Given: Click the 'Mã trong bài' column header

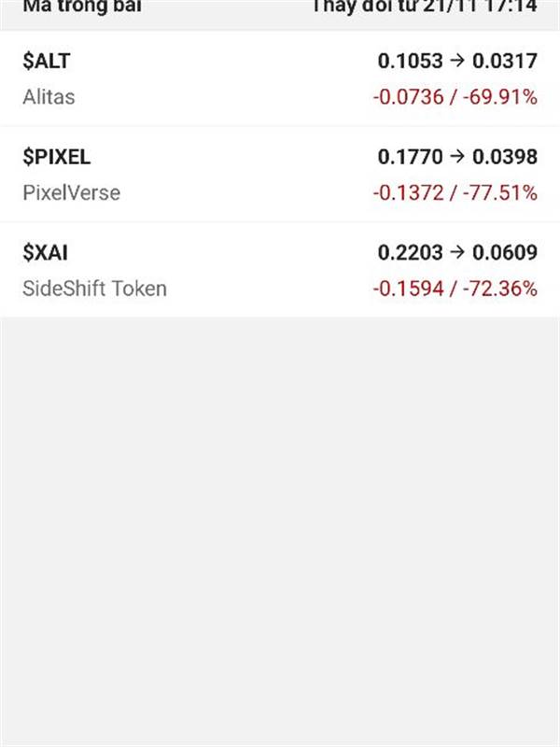Looking at the screenshot, I should [82, 7].
